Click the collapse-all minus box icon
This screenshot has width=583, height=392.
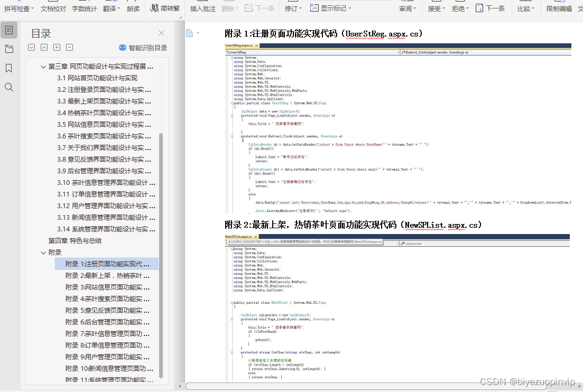[69, 47]
